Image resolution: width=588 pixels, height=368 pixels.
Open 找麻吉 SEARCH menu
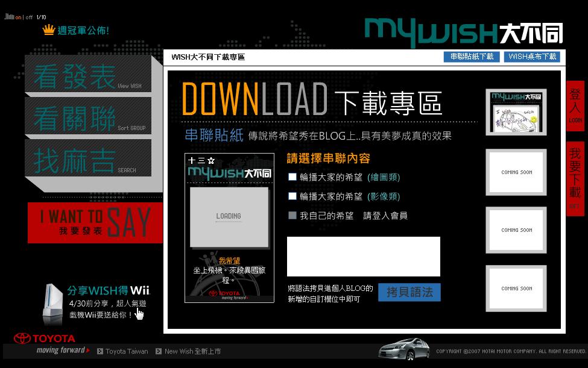(88, 159)
